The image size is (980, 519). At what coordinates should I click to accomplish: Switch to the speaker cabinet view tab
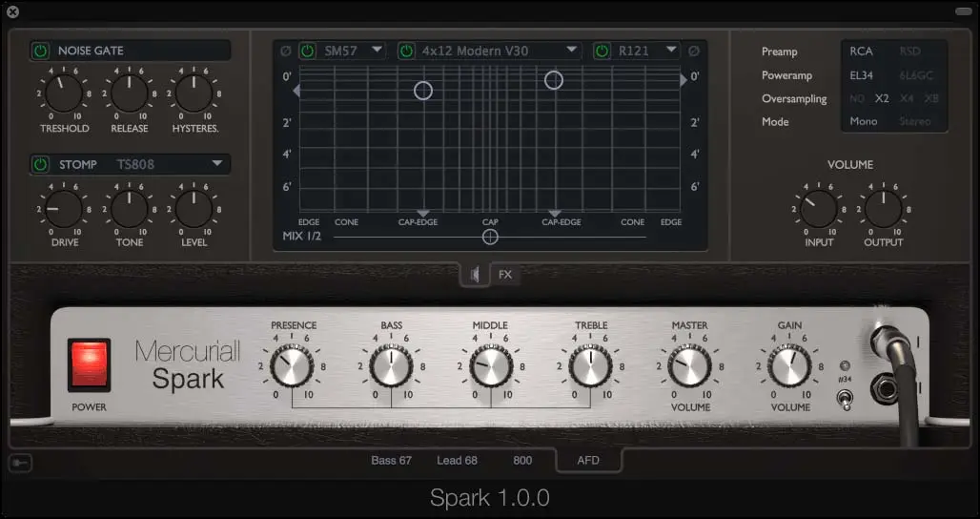coord(475,274)
